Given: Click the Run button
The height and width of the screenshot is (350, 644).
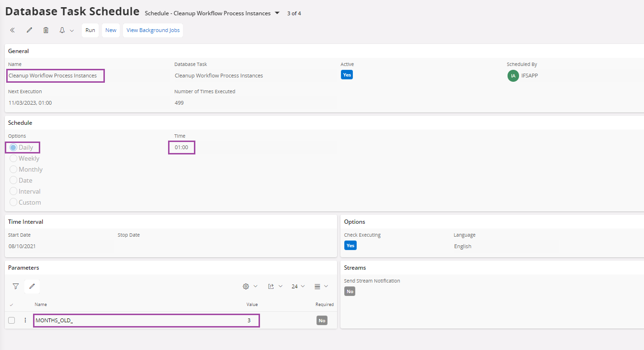Looking at the screenshot, I should [x=90, y=30].
